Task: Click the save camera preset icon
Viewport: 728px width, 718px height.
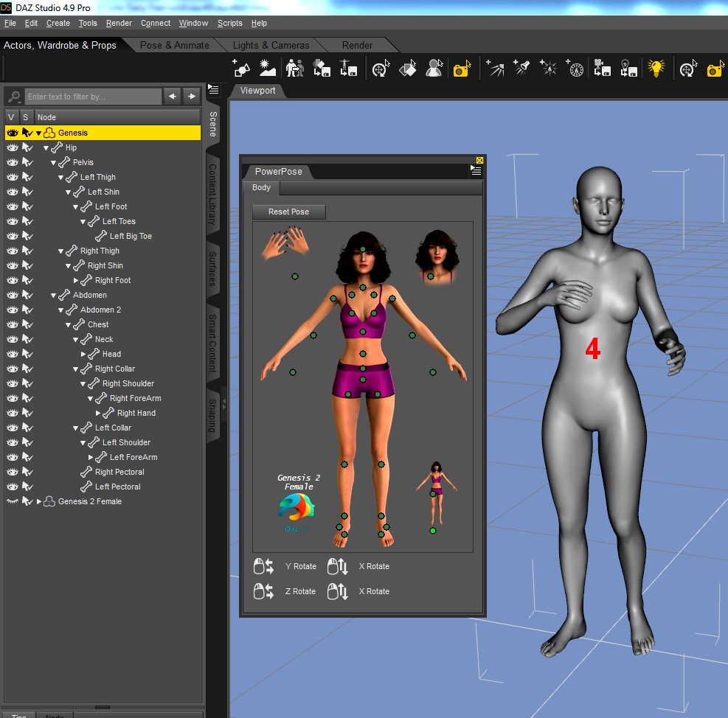Action: (x=602, y=69)
